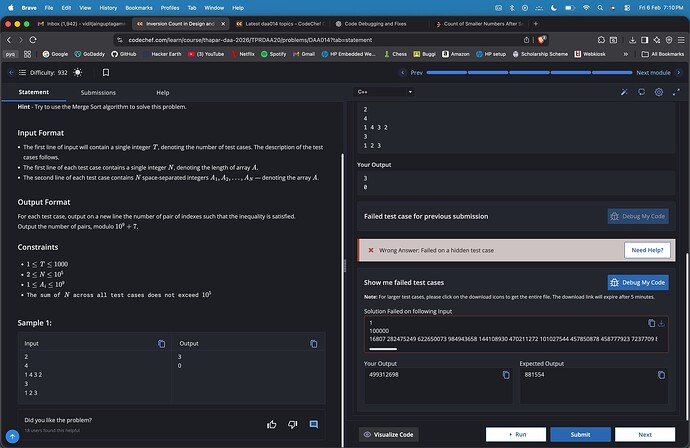Open the Brave main menu hamburger icon
Viewport: 690px width, 448px height.
tap(681, 40)
